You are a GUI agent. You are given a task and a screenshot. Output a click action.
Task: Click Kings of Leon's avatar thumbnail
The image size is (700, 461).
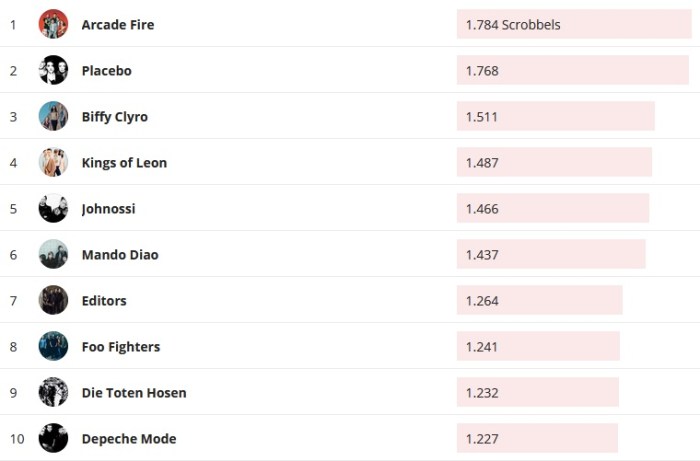53,162
